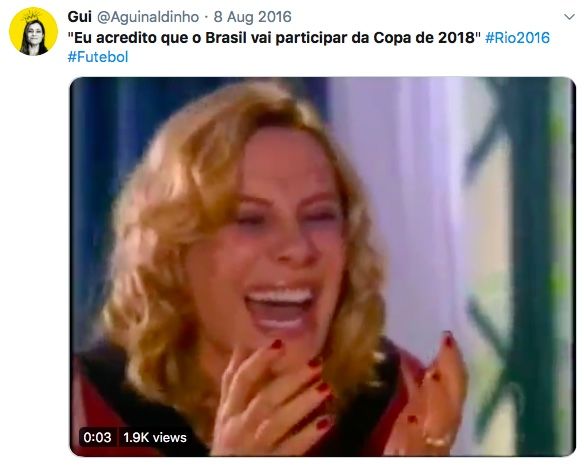Open the display name Gui
This screenshot has width=584, height=467.
[x=79, y=17]
